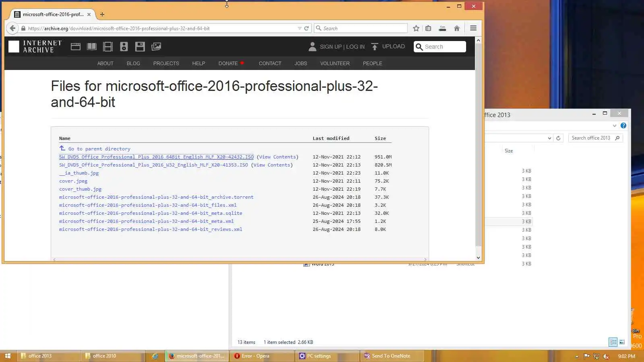The image size is (644, 362).
Task: Open the BLOG menu item
Action: coord(133,64)
